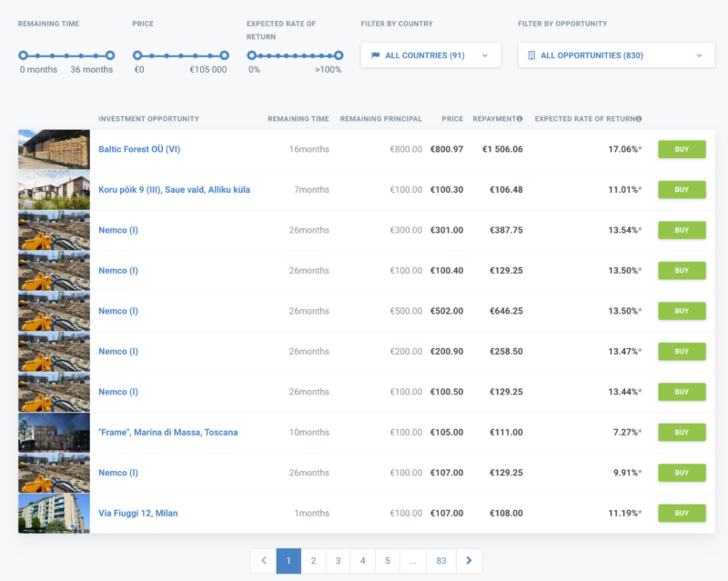Click the €0 price slider handle
This screenshot has width=728, height=581.
(x=137, y=55)
